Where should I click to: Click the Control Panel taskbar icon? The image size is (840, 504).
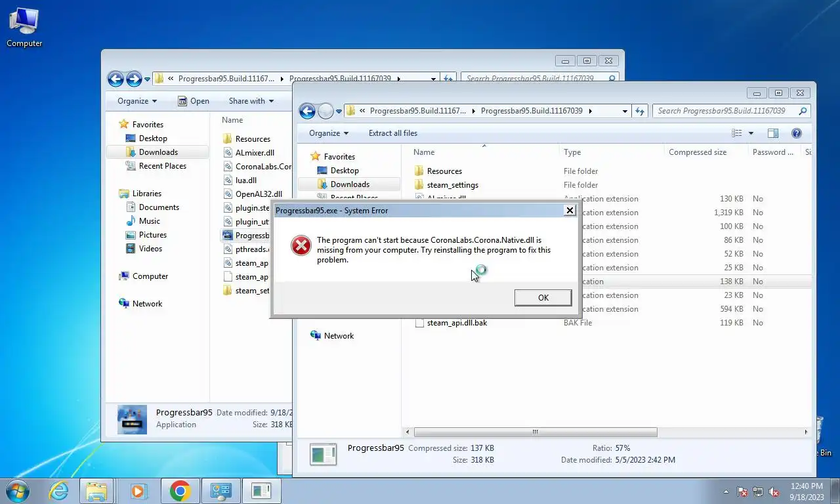220,491
